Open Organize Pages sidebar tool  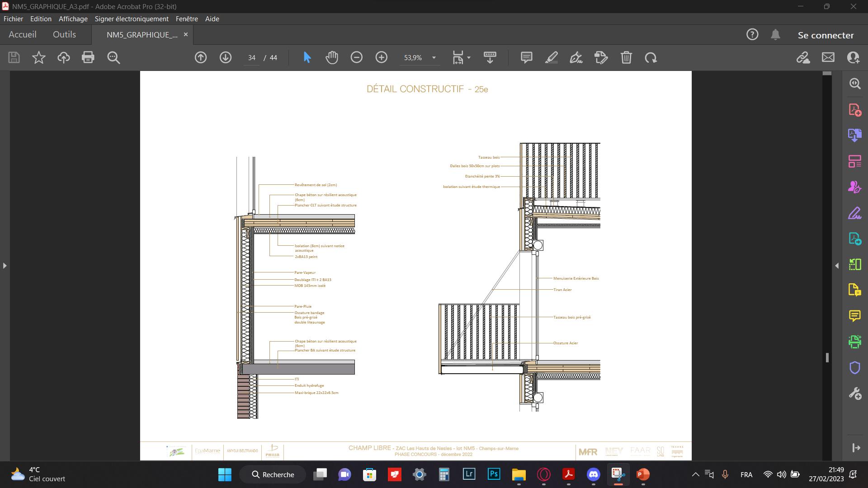coord(855,161)
